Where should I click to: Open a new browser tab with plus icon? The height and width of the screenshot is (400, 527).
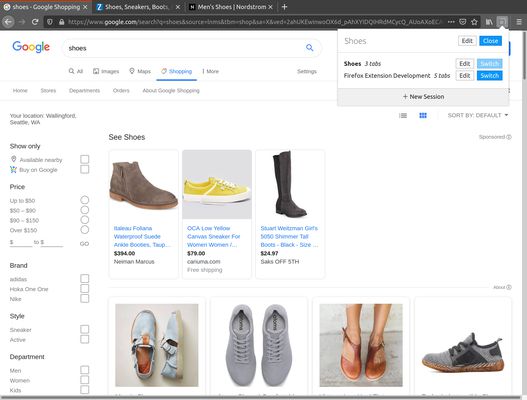coord(284,7)
